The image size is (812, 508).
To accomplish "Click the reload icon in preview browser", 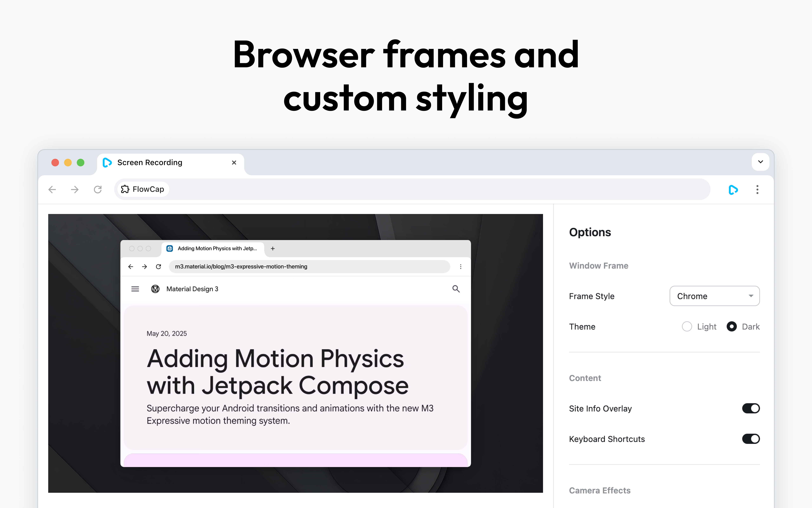I will click(x=158, y=266).
